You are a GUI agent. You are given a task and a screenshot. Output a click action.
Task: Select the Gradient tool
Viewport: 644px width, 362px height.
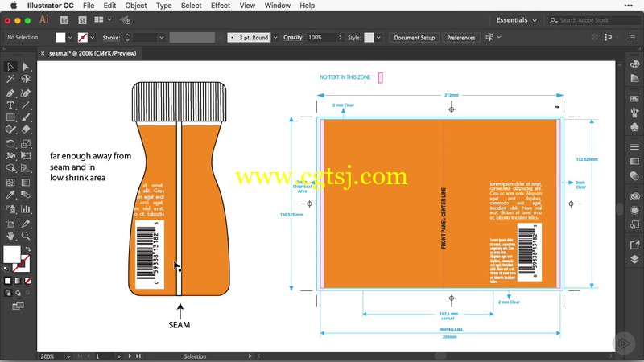(x=26, y=183)
